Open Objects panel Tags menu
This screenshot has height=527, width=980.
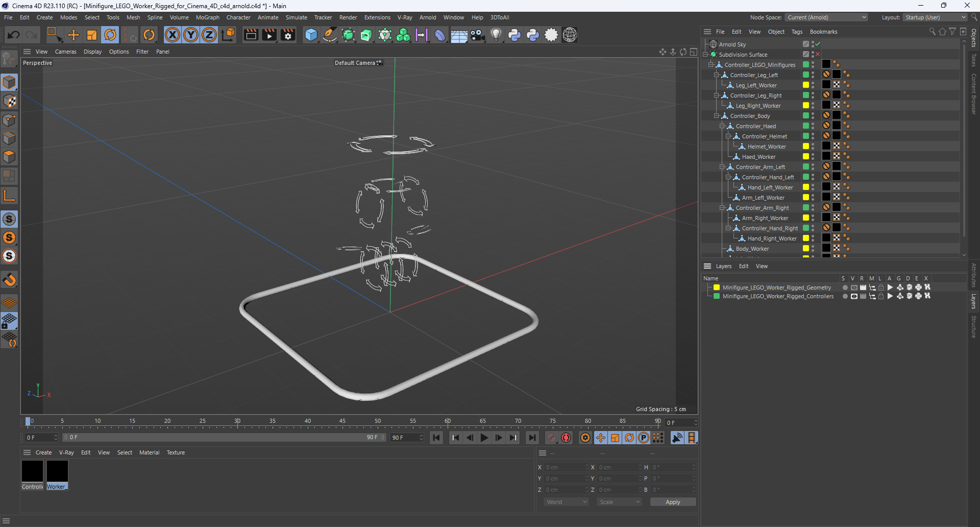coord(797,32)
